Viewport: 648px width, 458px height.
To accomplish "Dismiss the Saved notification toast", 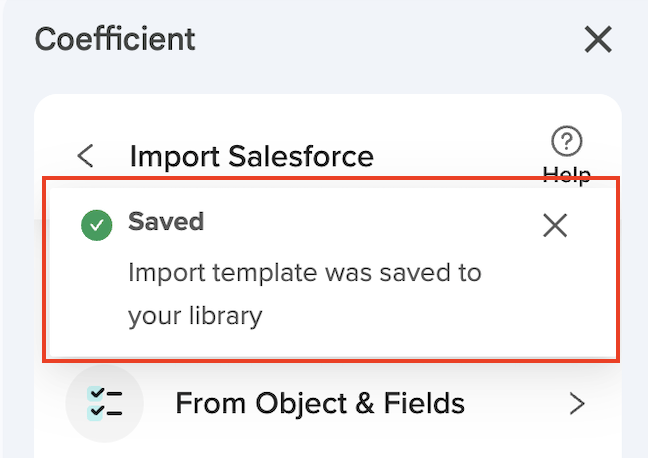I will coord(555,226).
